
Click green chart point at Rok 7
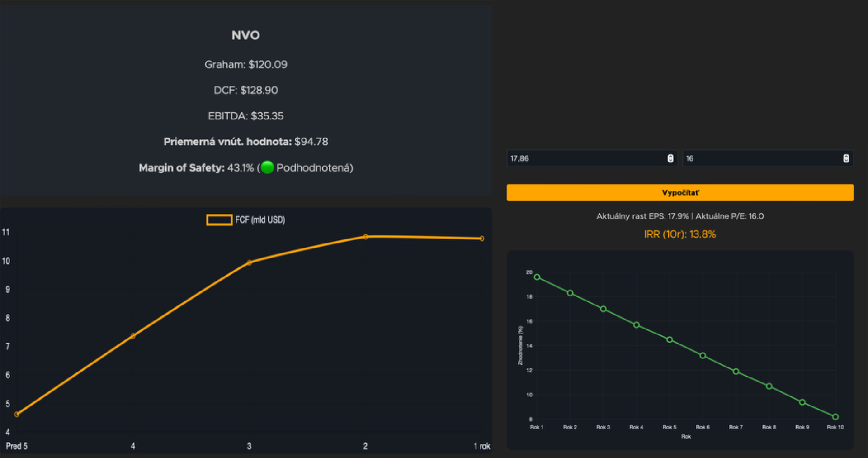point(736,372)
